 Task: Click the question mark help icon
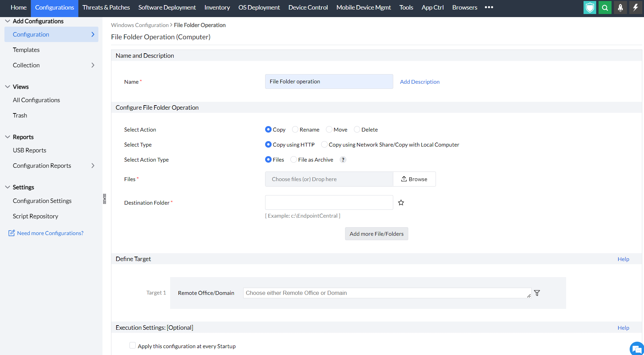click(343, 160)
